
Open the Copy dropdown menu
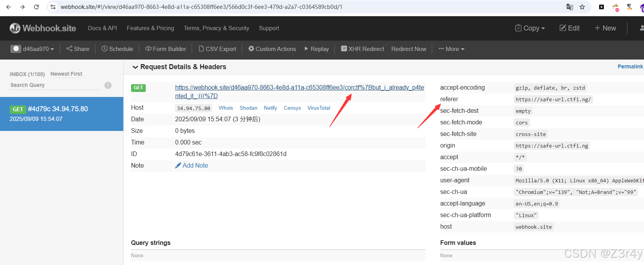[x=530, y=28]
